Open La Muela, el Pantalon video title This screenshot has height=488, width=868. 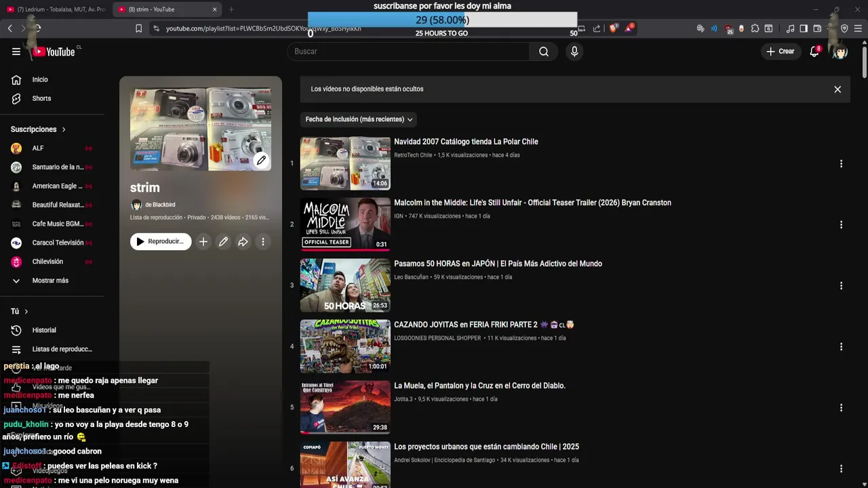tap(479, 386)
